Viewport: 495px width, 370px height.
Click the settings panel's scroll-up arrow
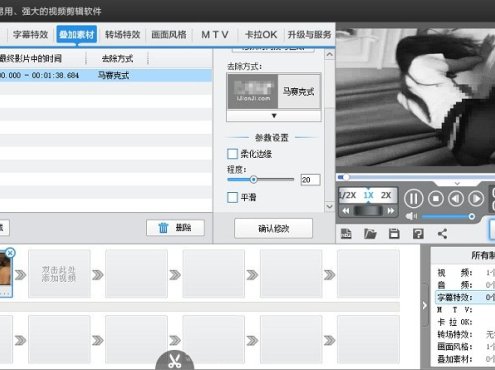[x=330, y=54]
